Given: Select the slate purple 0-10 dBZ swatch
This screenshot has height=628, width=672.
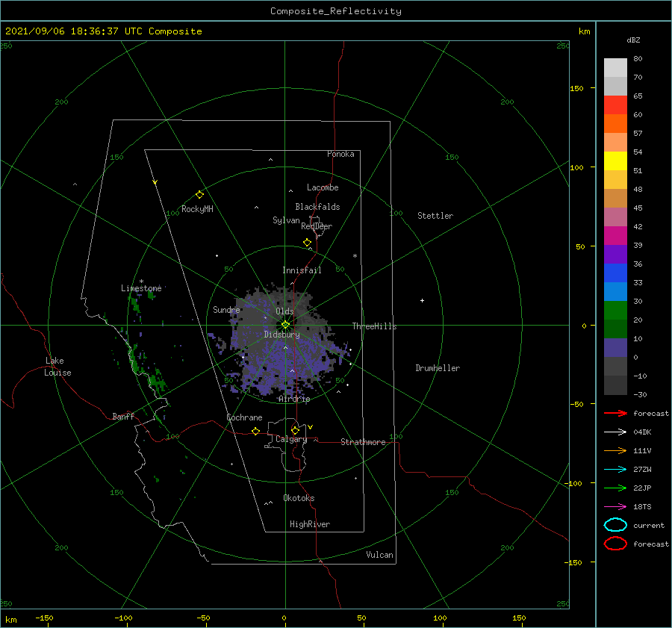Looking at the screenshot, I should point(615,347).
